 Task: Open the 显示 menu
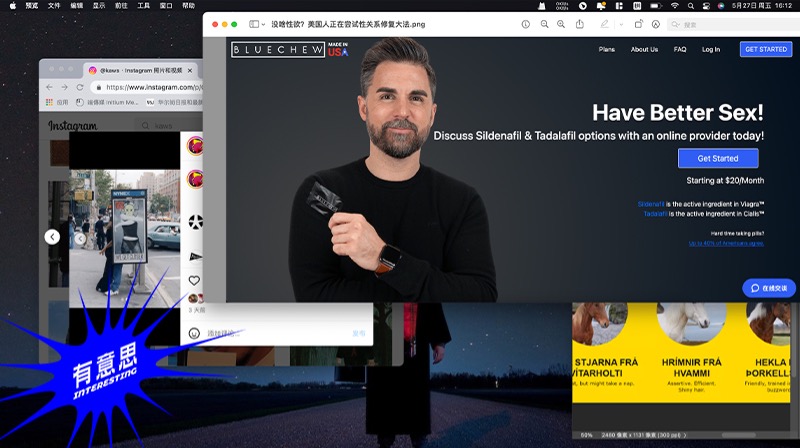(99, 6)
